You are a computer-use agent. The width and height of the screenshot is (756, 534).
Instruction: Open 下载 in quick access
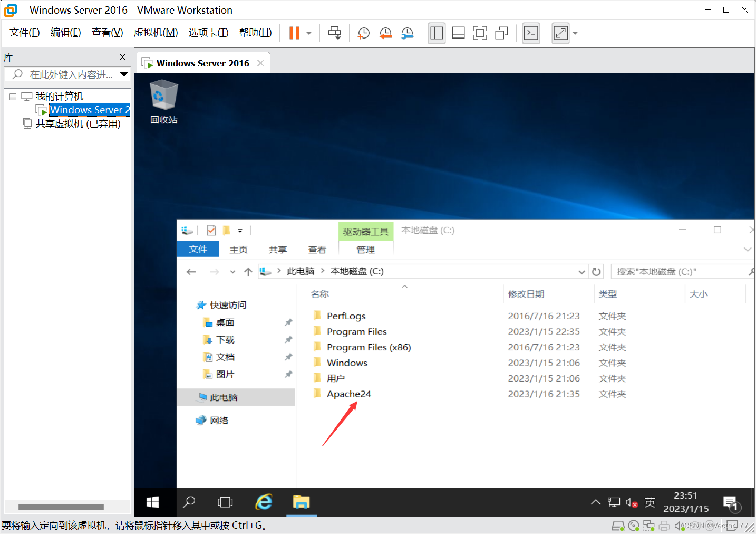[225, 340]
